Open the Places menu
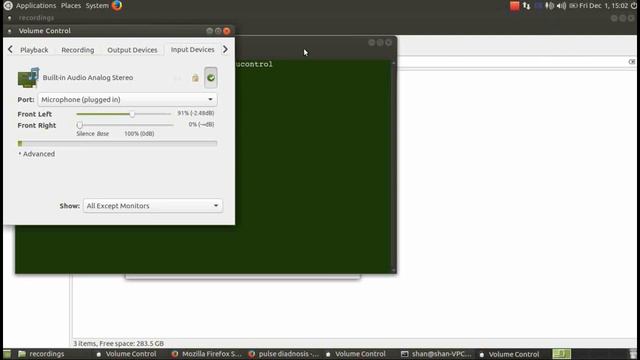 click(71, 6)
